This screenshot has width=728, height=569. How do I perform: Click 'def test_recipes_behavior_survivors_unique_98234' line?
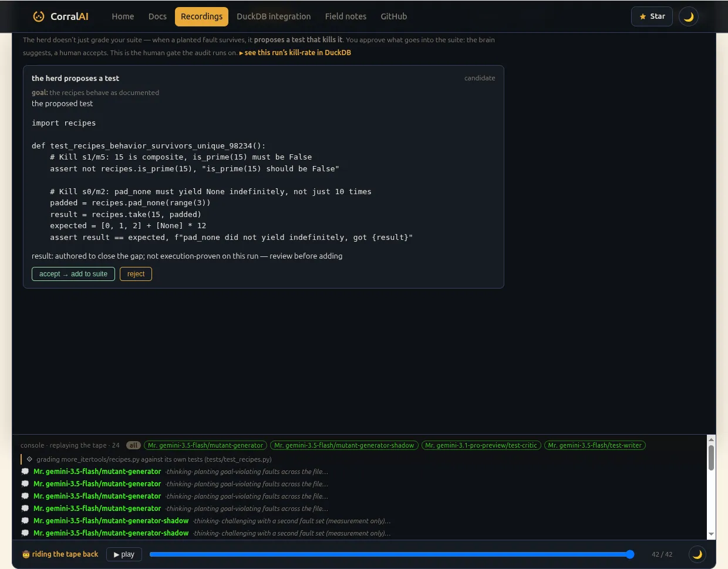coord(149,145)
